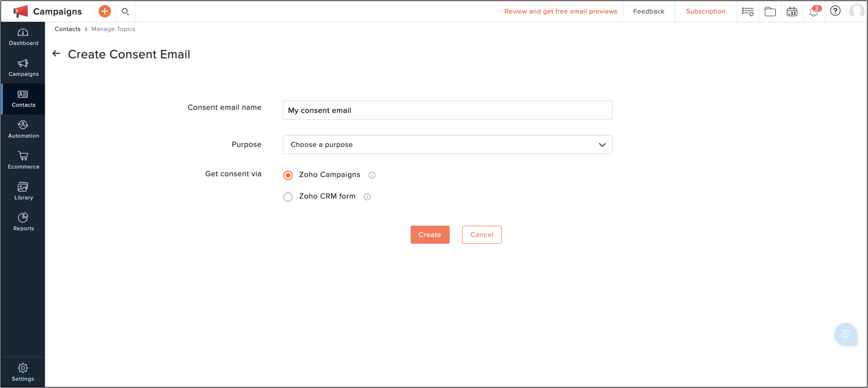Viewport: 868px width, 388px height.
Task: Click the list favorites icon in header
Action: (748, 11)
